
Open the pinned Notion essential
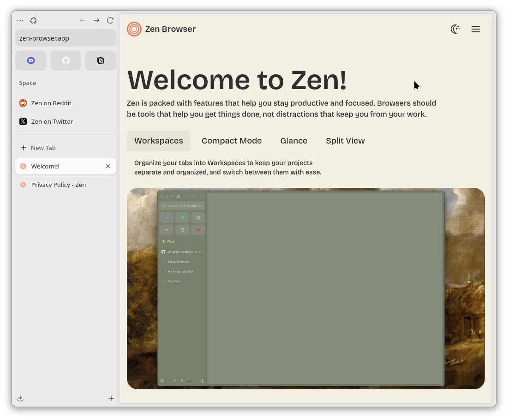101,60
